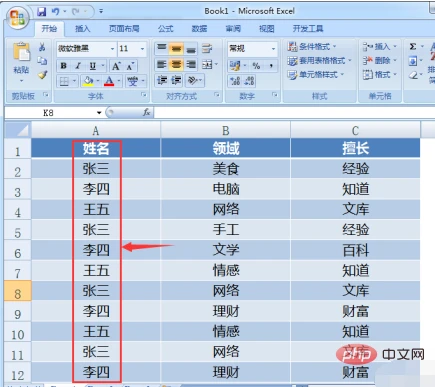The image size is (435, 387).
Task: Increase font size with the large A
Action: (116, 66)
